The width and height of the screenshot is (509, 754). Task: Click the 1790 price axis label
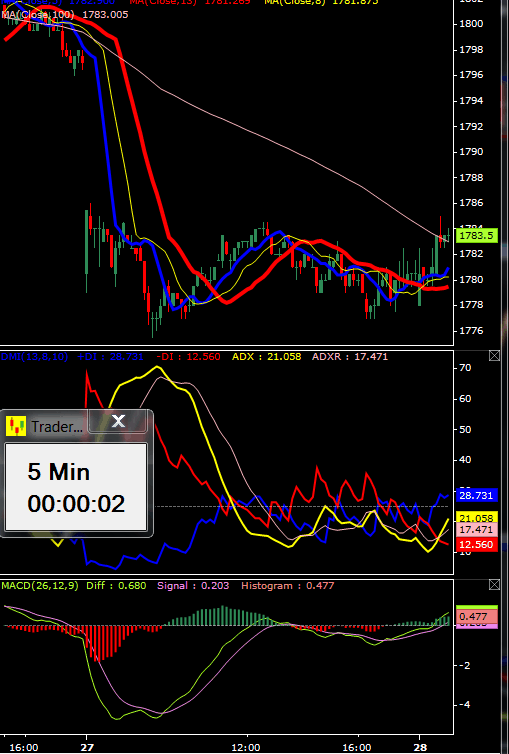472,152
